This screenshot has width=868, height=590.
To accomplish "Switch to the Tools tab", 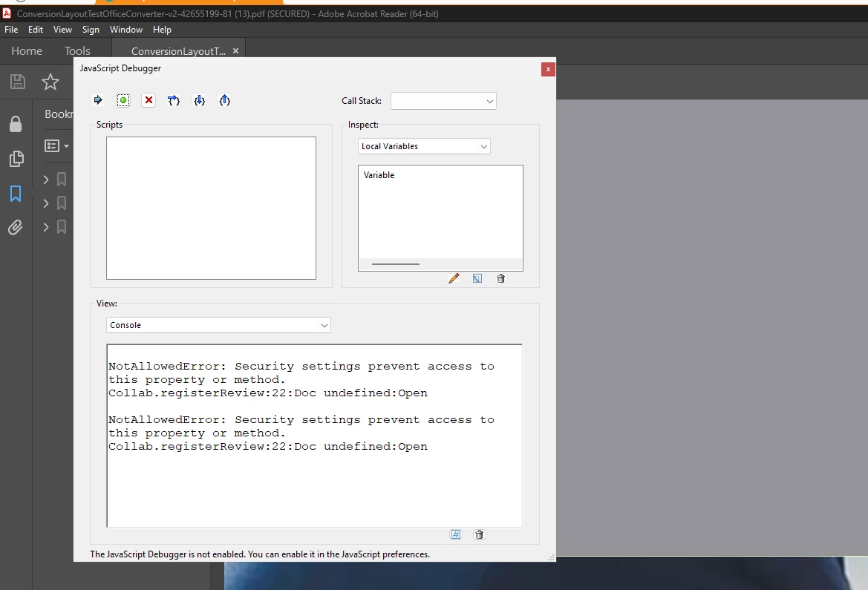I will pyautogui.click(x=77, y=51).
